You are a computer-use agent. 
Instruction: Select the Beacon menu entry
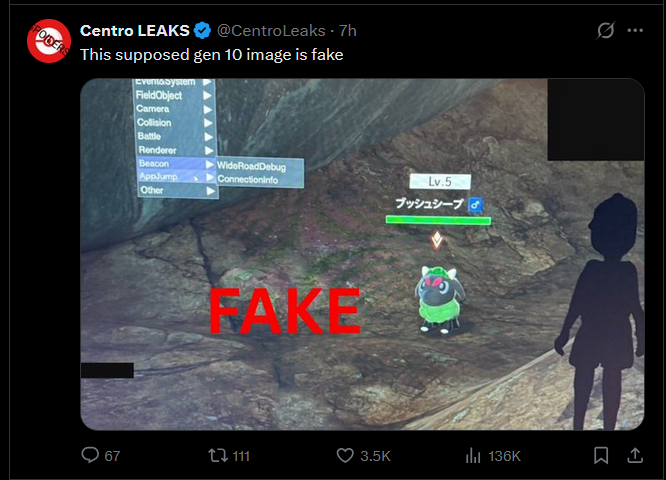(176, 164)
